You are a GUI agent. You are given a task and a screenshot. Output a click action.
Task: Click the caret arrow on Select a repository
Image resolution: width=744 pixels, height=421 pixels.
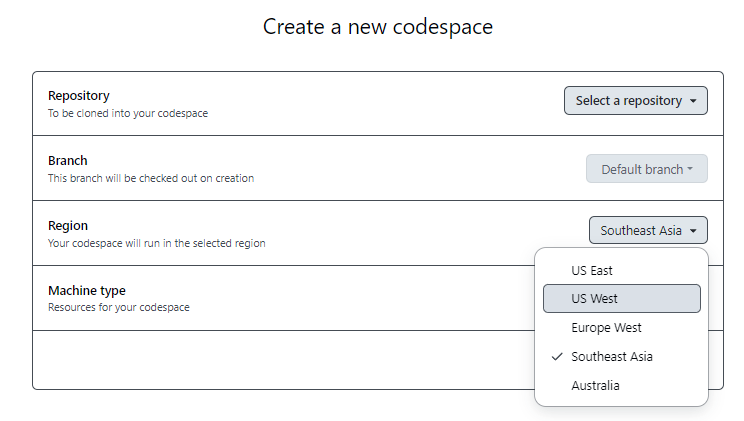(693, 101)
